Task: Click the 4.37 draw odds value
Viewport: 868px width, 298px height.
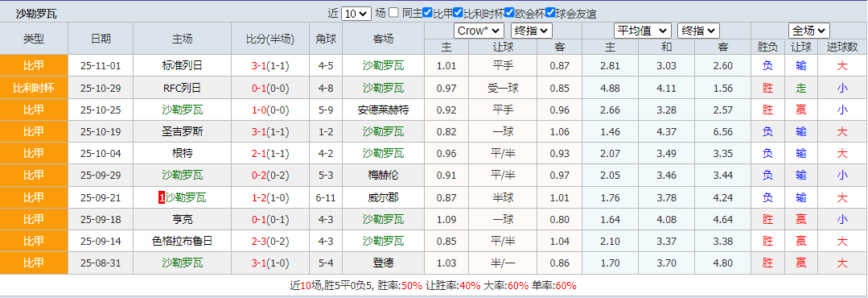Action: [666, 132]
